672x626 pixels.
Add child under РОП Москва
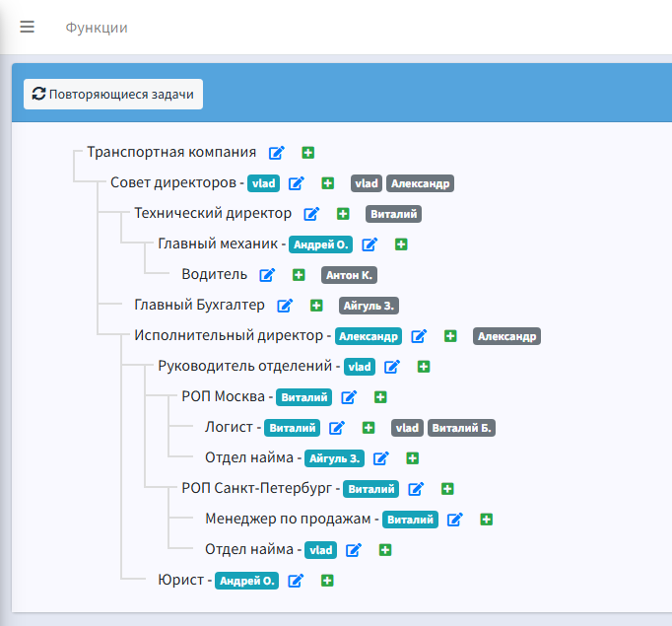pos(380,397)
